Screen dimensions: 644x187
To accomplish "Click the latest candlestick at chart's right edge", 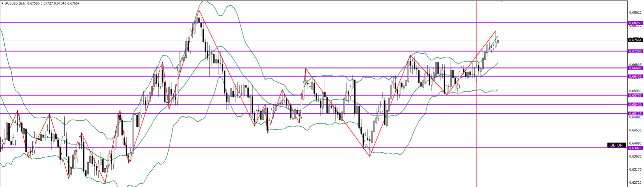I will pos(498,41).
